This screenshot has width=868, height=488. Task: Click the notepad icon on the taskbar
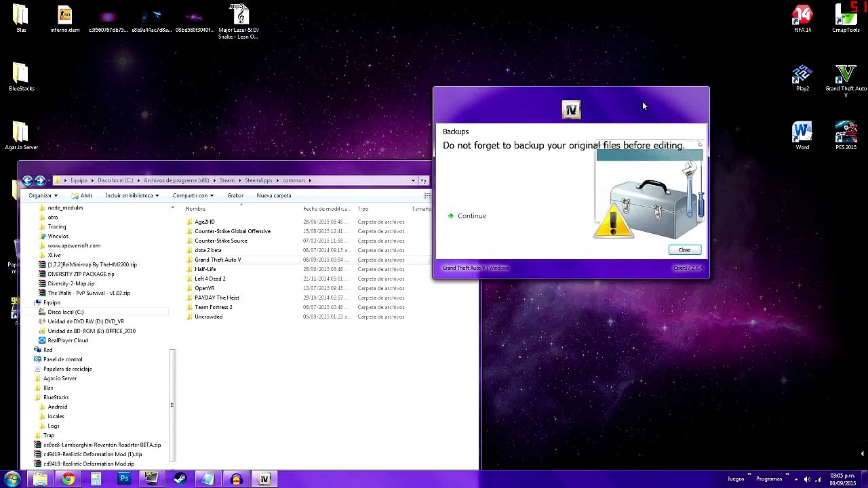(208, 479)
